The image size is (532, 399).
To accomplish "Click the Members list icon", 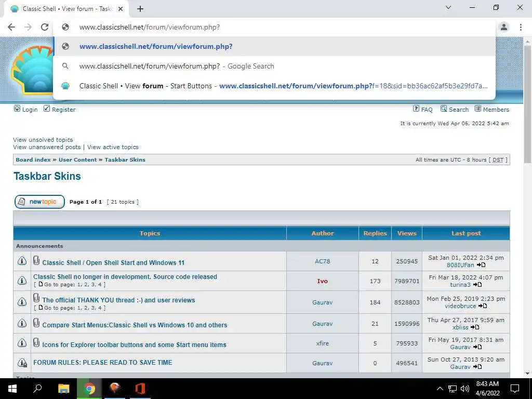I will tap(478, 109).
